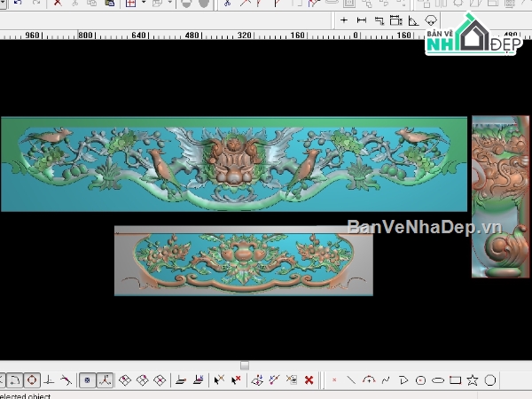Toggle the red circle center snap

pos(32,380)
